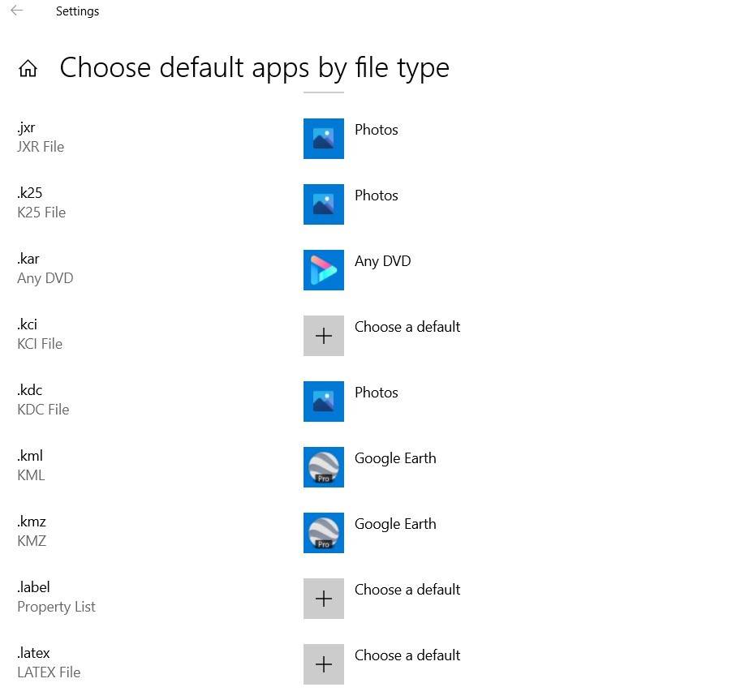Change the Google Earth default for .kml
The width and height of the screenshot is (745, 700).
(395, 458)
